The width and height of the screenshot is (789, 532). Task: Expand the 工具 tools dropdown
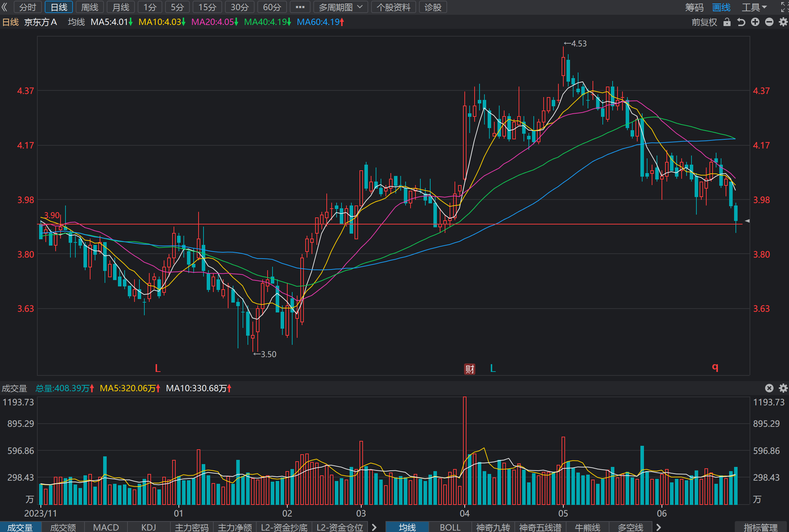754,7
